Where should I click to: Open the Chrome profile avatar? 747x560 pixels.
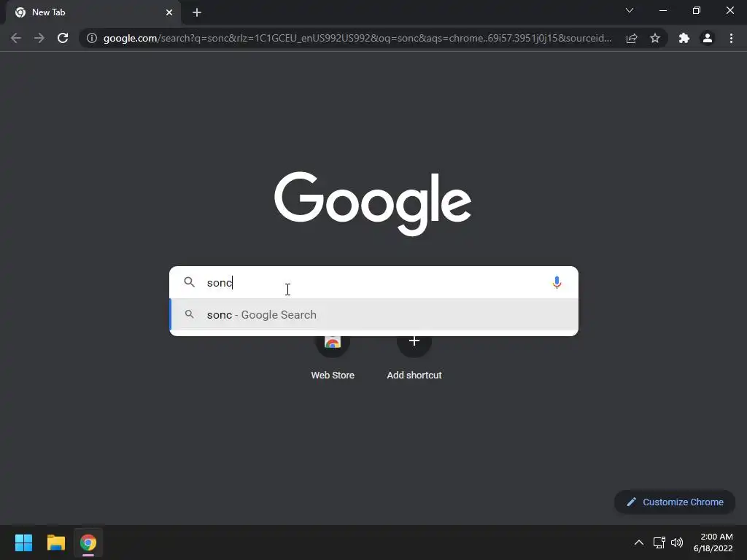click(708, 38)
